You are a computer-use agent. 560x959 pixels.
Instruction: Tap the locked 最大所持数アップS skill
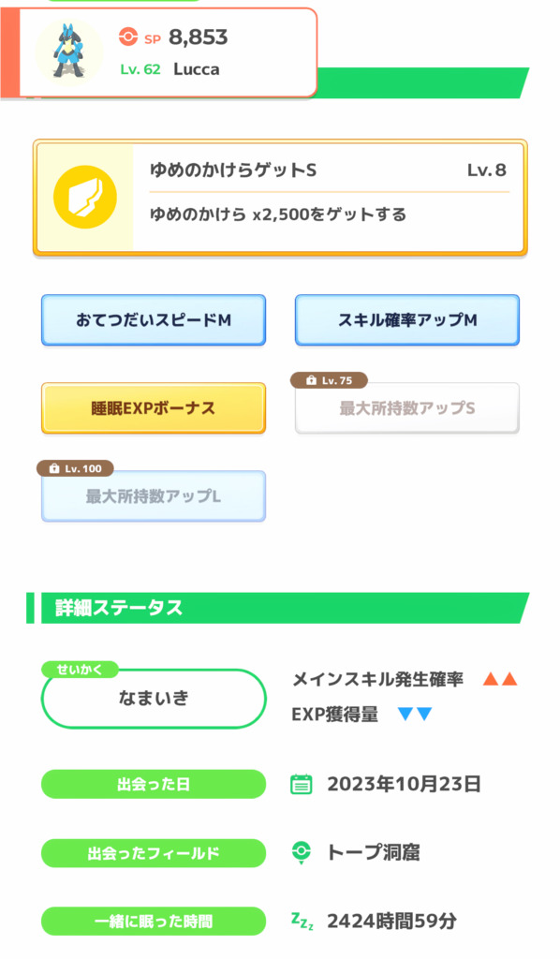(407, 408)
